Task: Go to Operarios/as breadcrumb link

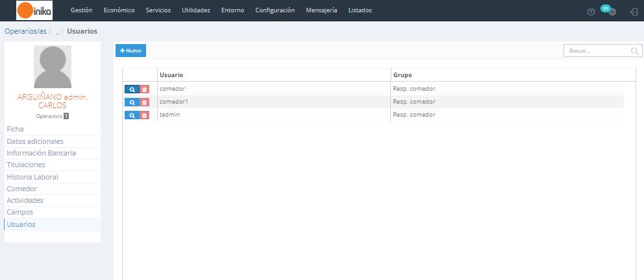Action: point(25,31)
